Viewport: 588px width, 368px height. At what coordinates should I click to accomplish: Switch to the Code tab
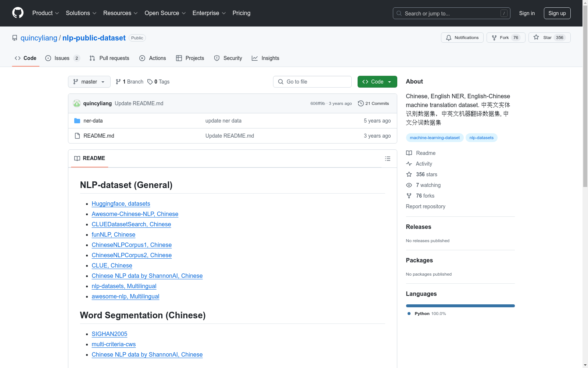[x=25, y=58]
